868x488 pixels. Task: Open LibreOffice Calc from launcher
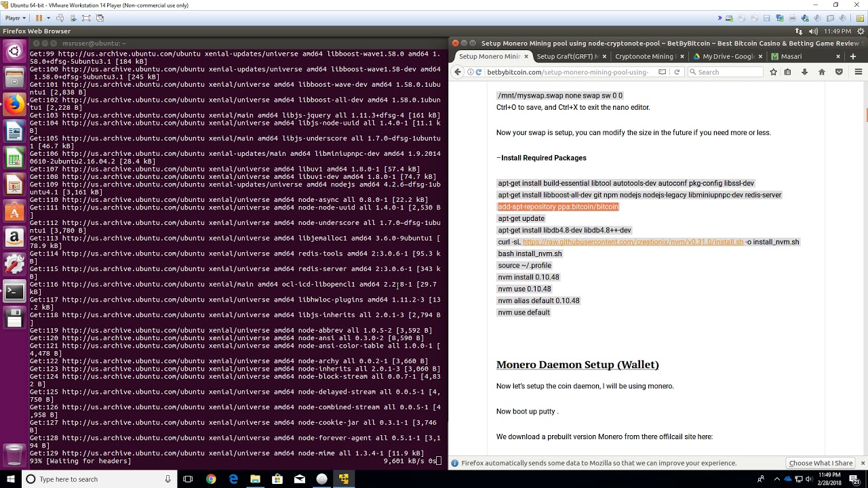(x=14, y=158)
